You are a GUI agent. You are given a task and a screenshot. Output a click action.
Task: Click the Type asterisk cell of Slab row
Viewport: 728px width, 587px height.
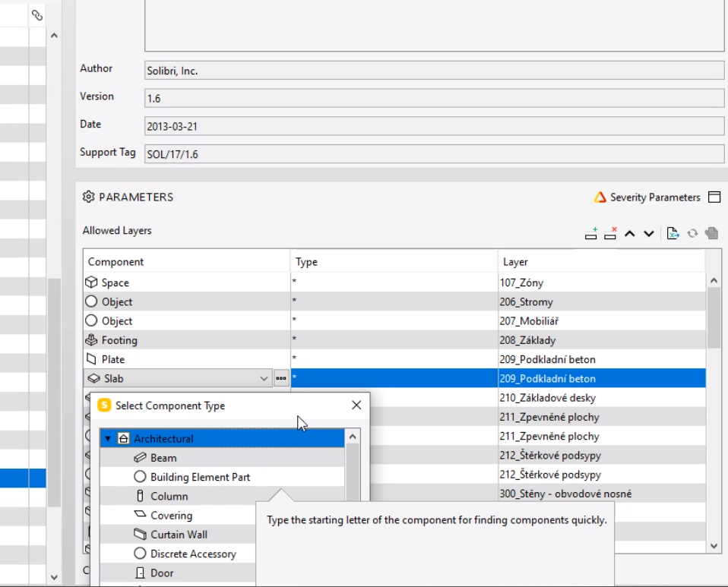[394, 379]
